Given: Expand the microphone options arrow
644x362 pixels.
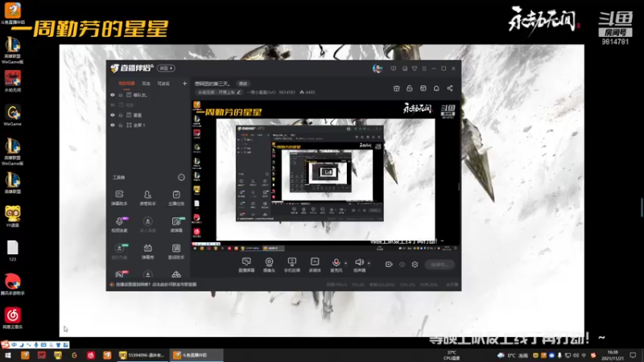Looking at the screenshot, I should pos(346,263).
